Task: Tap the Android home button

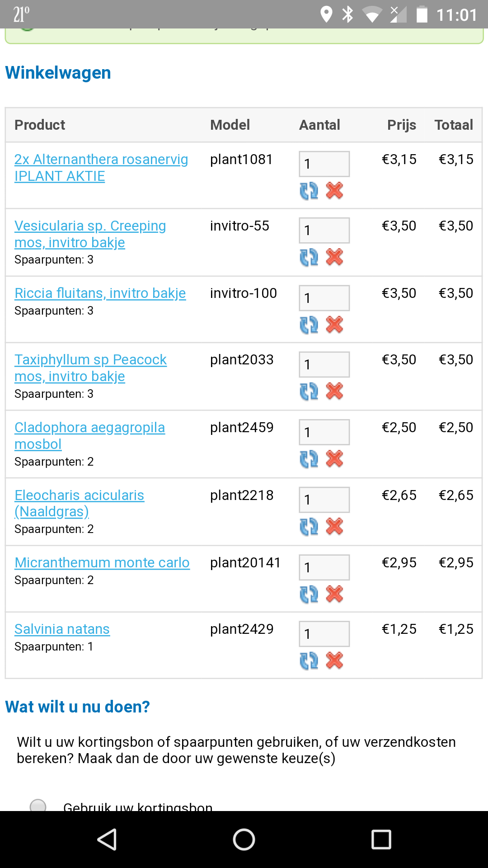Action: pos(244,840)
